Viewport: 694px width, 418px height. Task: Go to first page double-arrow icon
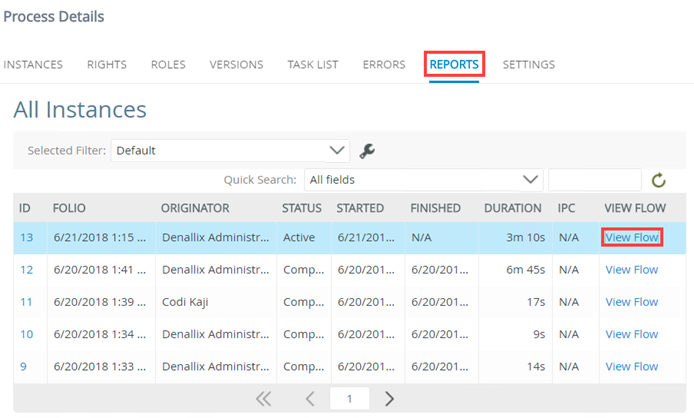pyautogui.click(x=264, y=399)
